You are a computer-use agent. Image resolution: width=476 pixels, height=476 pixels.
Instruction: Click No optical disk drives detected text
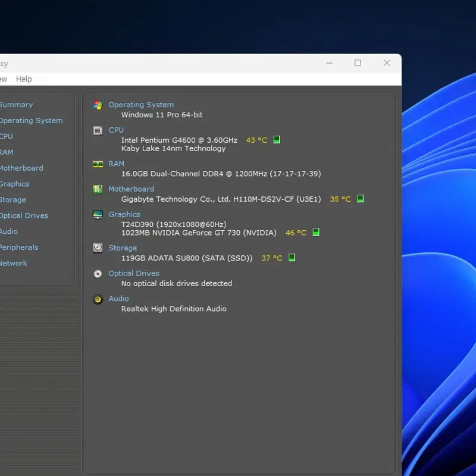[x=177, y=283]
